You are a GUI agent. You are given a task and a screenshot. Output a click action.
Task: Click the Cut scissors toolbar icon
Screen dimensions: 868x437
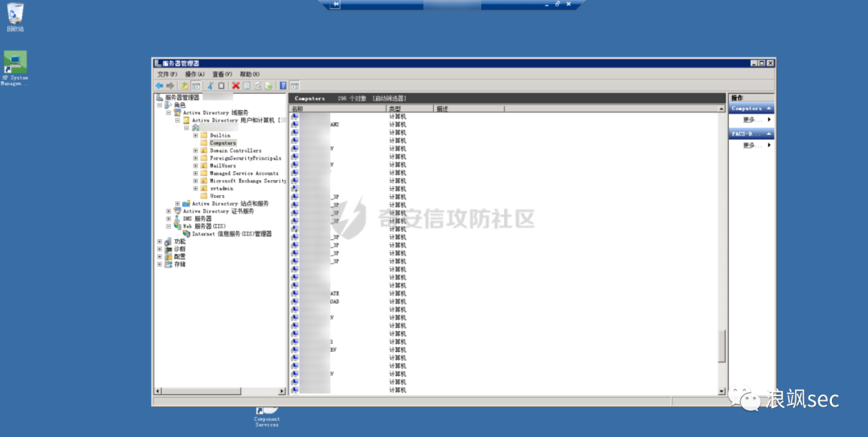click(211, 86)
